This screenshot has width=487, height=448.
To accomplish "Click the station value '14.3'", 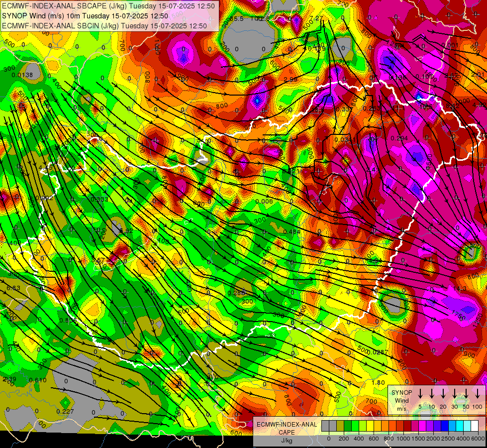I will coord(460,289).
